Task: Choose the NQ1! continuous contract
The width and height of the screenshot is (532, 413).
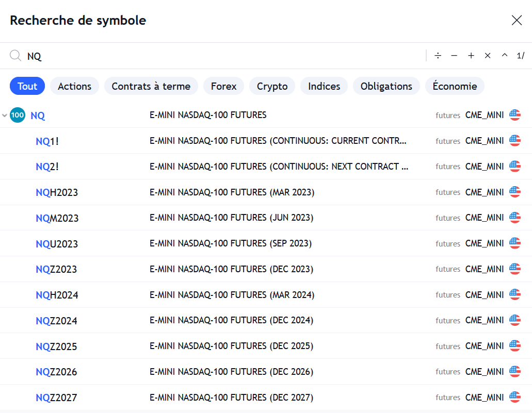Action: [47, 141]
